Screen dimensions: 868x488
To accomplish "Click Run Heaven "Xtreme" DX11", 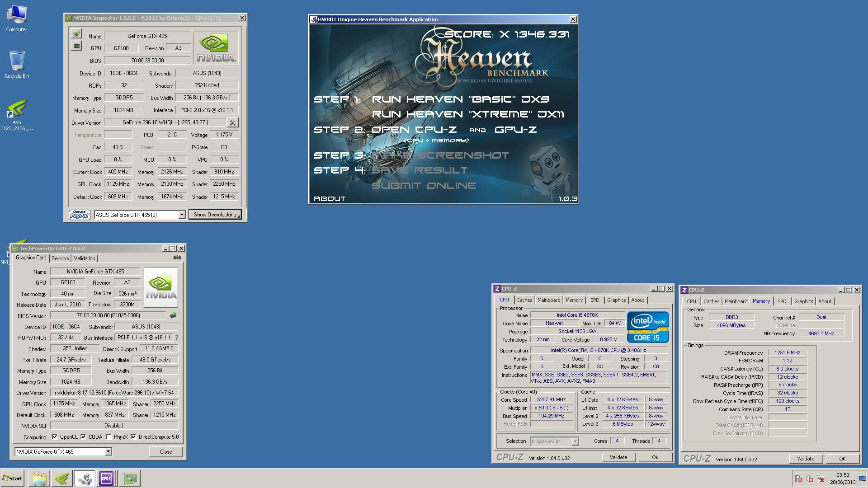I will click(x=468, y=114).
